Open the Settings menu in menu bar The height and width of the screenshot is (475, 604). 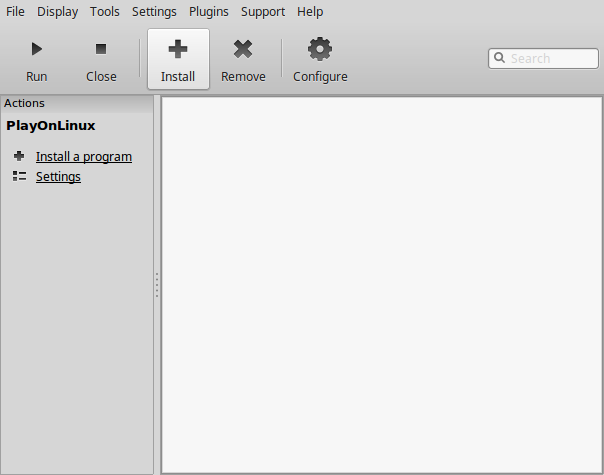pyautogui.click(x=154, y=12)
